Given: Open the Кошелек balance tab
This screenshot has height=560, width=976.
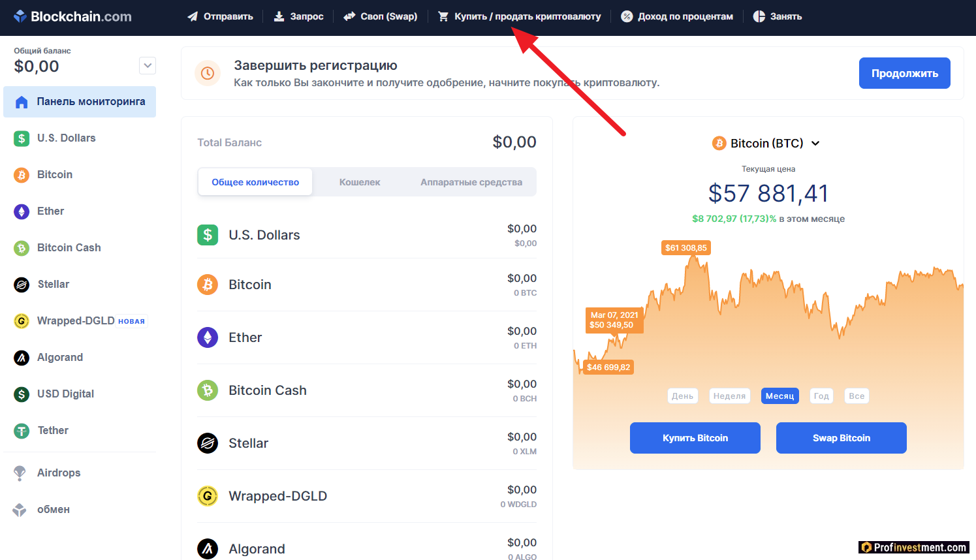Looking at the screenshot, I should 360,182.
